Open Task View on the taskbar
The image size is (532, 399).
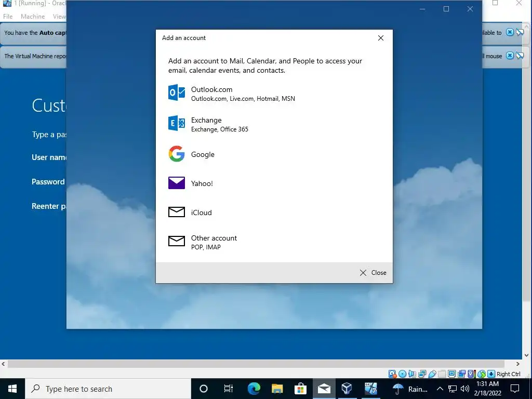(x=229, y=389)
